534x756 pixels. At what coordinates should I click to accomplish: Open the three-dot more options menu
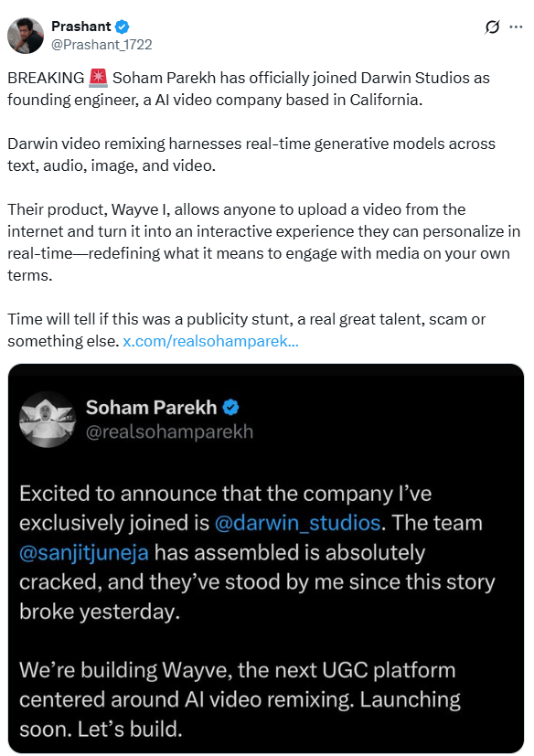pyautogui.click(x=516, y=27)
